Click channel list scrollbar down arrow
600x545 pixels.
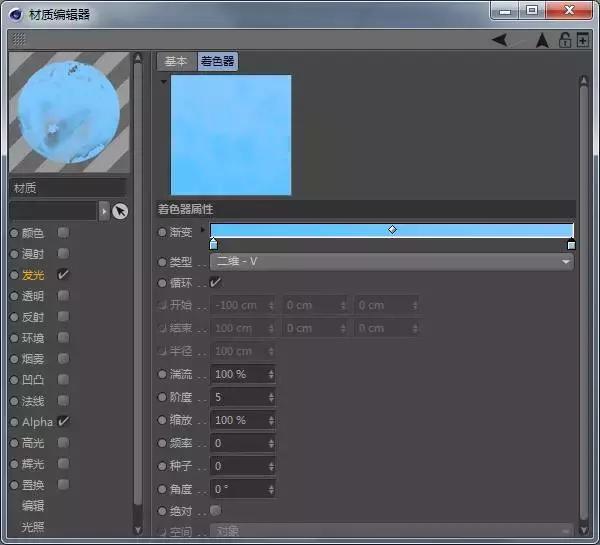(x=138, y=530)
